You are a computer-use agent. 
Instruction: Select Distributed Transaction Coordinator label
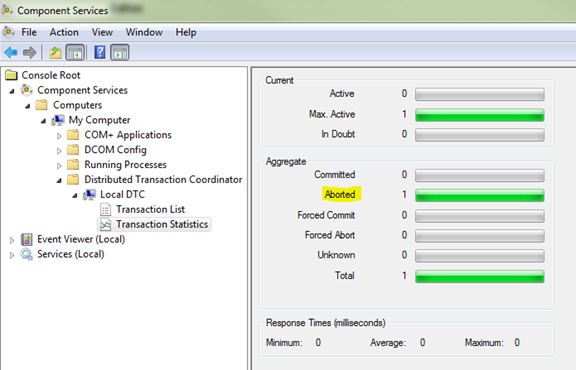(163, 179)
